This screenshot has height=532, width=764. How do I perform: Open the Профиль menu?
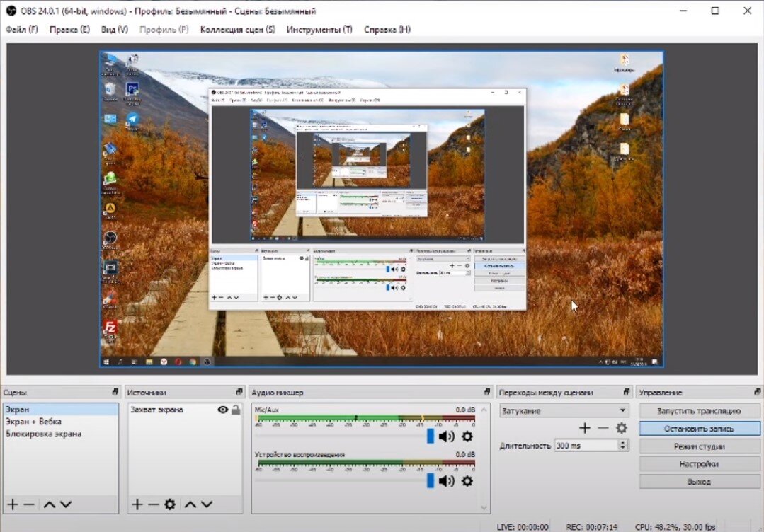[x=164, y=29]
